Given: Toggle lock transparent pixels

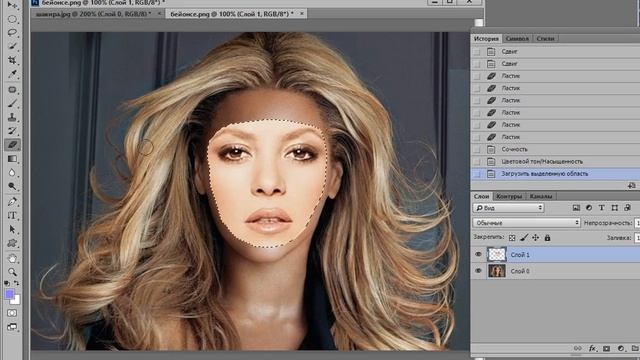Looking at the screenshot, I should [x=512, y=238].
